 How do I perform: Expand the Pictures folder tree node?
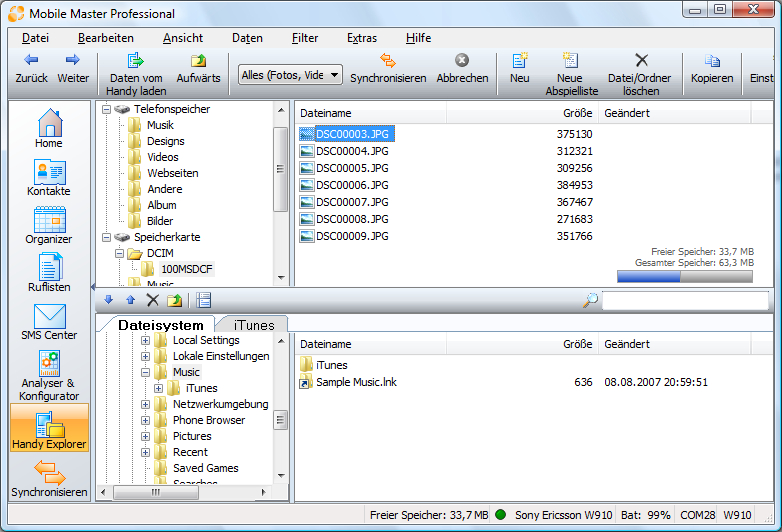tap(146, 436)
